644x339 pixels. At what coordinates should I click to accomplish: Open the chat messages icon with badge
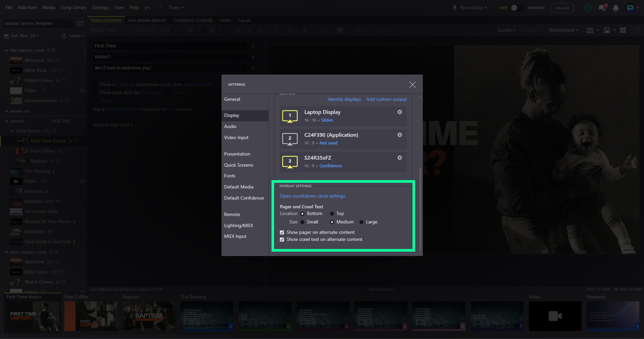(x=603, y=8)
